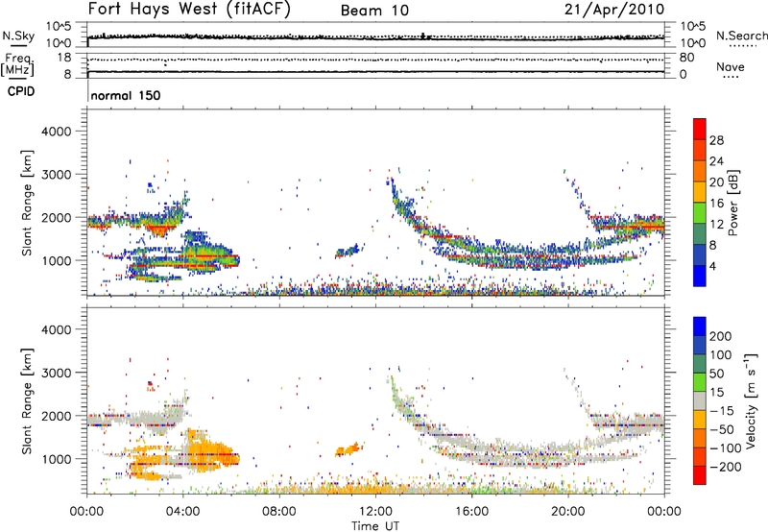
Task: Select the "Beam 10" header label
Action: pos(374,11)
